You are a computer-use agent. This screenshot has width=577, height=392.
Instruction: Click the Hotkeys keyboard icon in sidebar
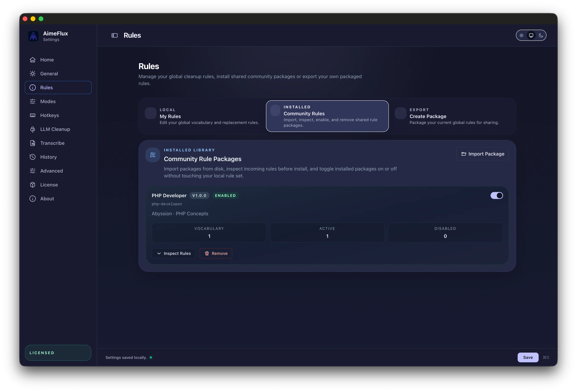tap(32, 115)
